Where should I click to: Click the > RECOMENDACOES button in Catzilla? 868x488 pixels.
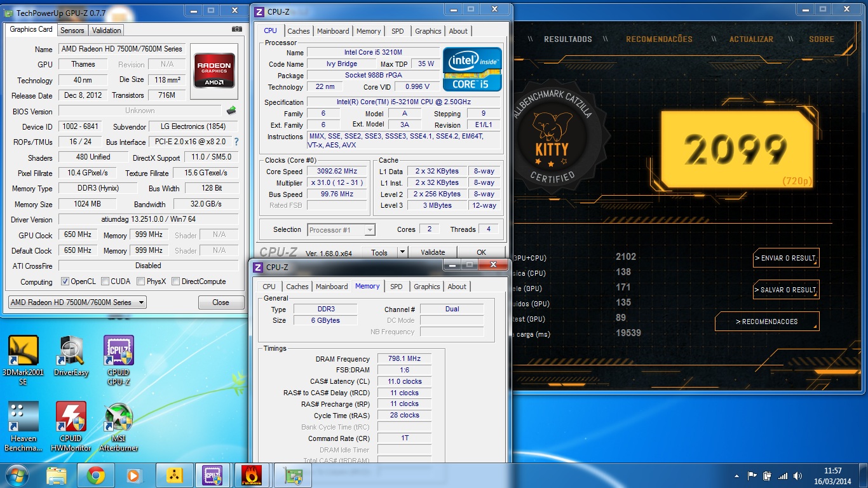tap(767, 322)
